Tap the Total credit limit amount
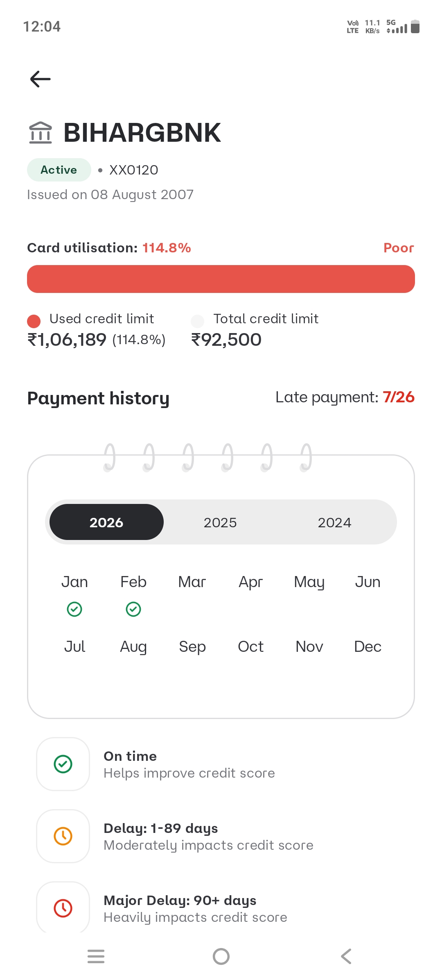 [x=226, y=340]
